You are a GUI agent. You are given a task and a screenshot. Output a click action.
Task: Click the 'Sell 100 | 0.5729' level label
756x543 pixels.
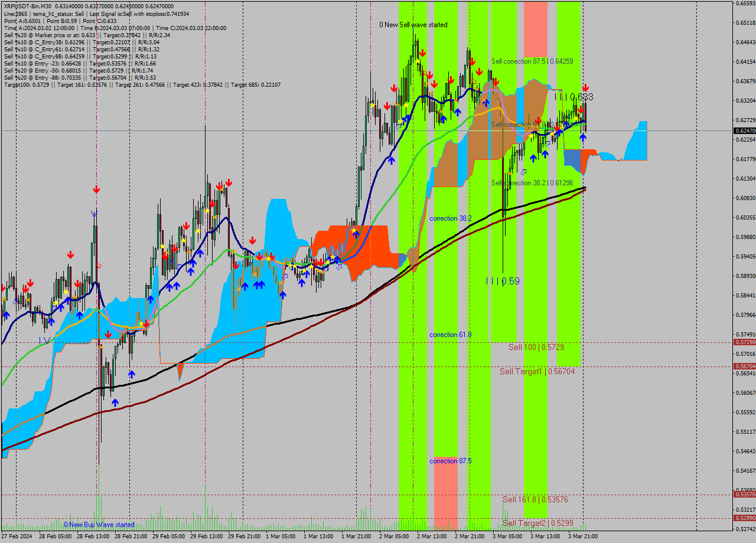536,347
